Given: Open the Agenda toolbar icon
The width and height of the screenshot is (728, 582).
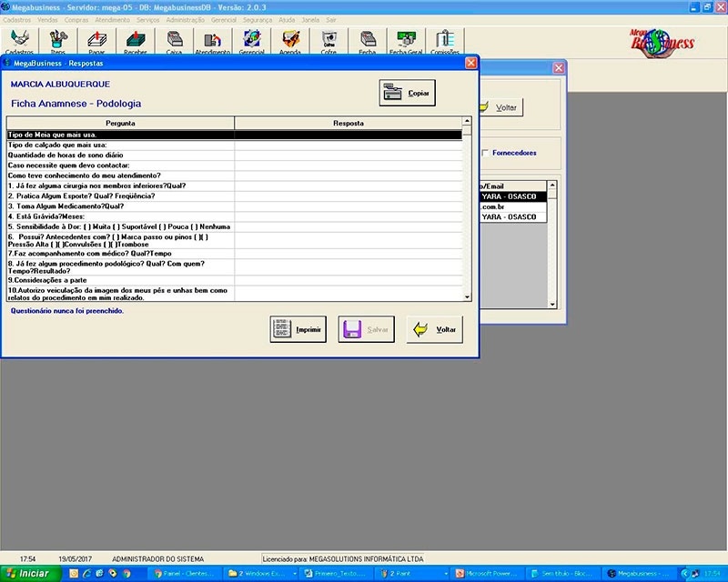Looking at the screenshot, I should click(290, 41).
